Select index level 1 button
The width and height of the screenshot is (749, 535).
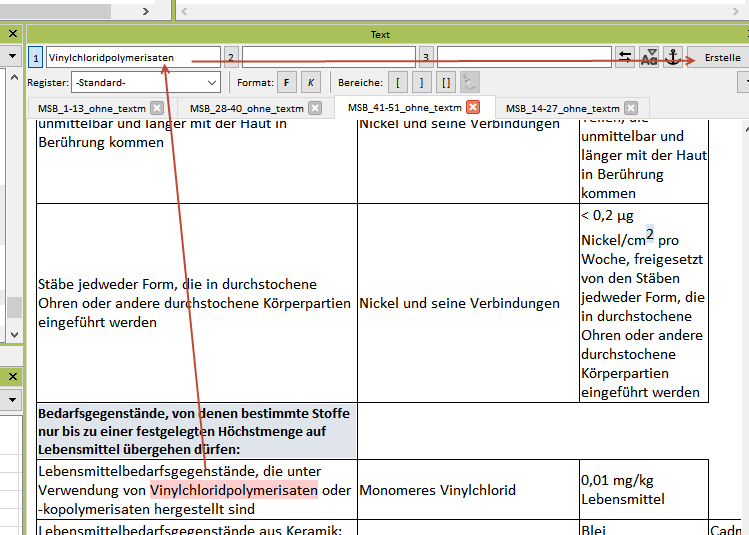click(35, 58)
